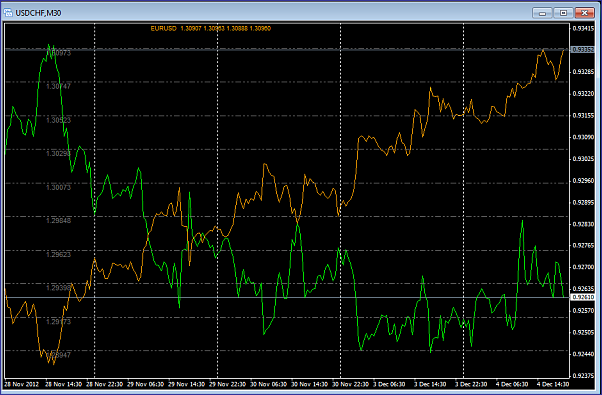Click the 1.29848 EURUSD overlay level label

[58, 221]
